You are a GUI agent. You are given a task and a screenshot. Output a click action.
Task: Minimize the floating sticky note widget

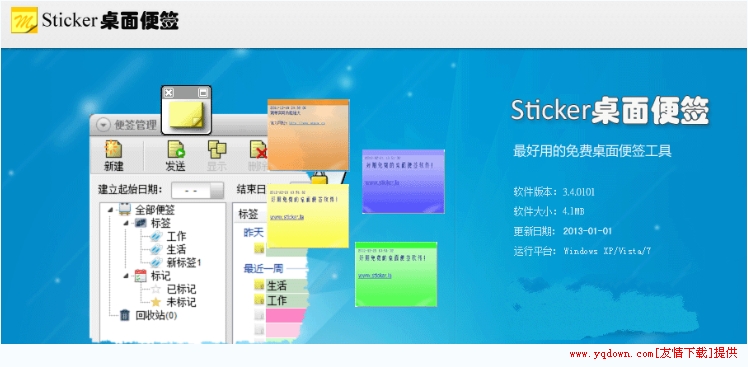pos(203,93)
